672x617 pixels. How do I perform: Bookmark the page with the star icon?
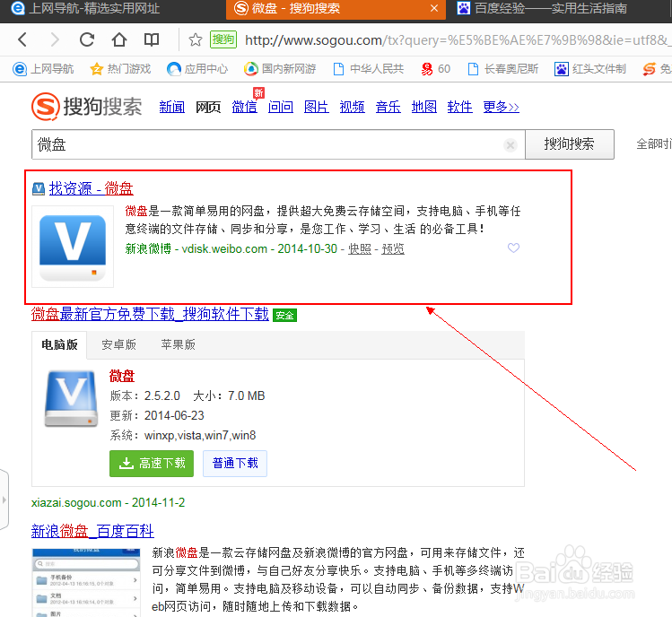click(x=196, y=39)
